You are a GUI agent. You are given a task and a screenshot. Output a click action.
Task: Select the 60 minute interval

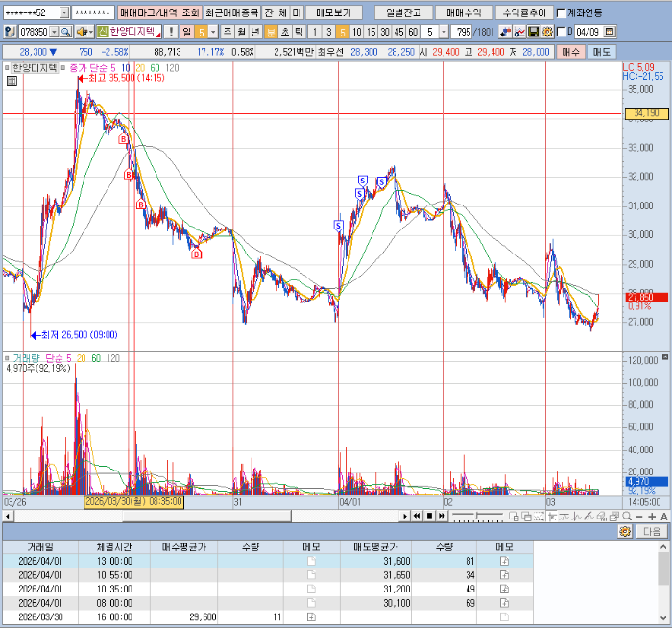413,32
